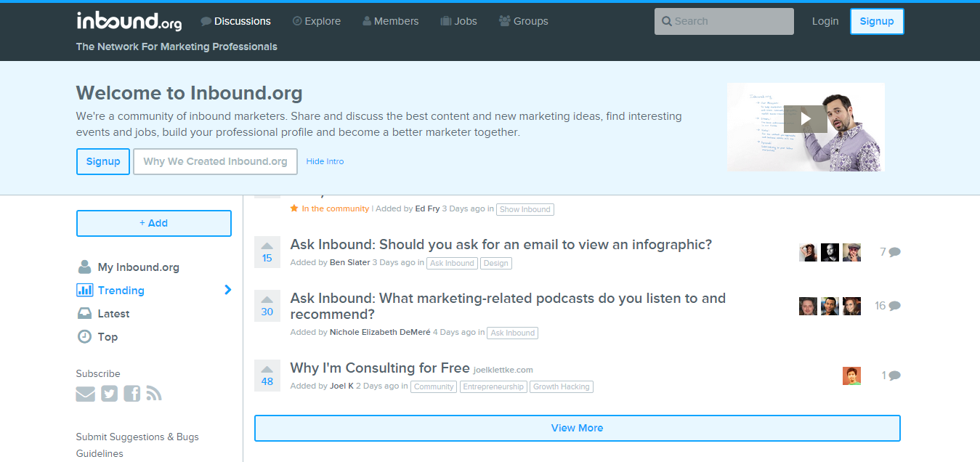The height and width of the screenshot is (462, 980).
Task: Click the Twitter subscribe icon
Action: tap(109, 394)
